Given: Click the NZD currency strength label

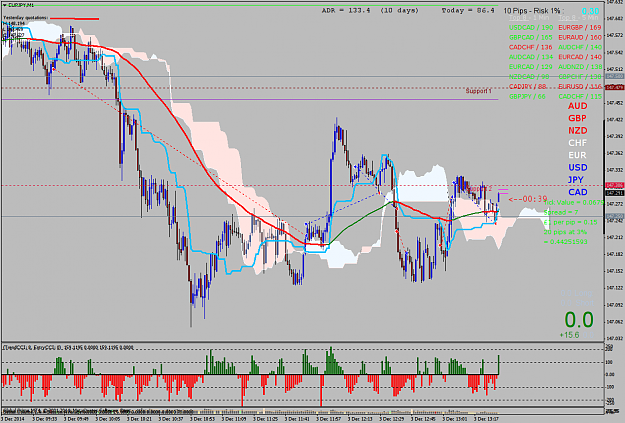Looking at the screenshot, I should tap(578, 131).
